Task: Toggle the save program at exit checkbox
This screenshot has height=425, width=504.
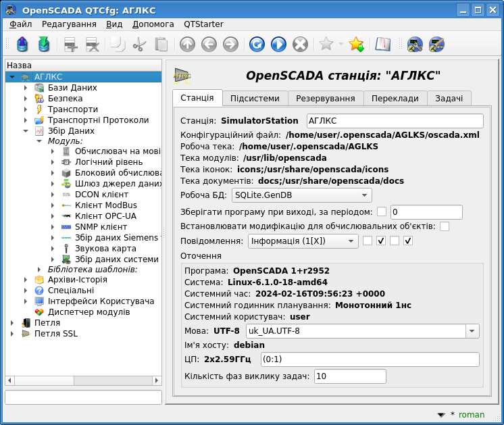Action: pos(382,212)
